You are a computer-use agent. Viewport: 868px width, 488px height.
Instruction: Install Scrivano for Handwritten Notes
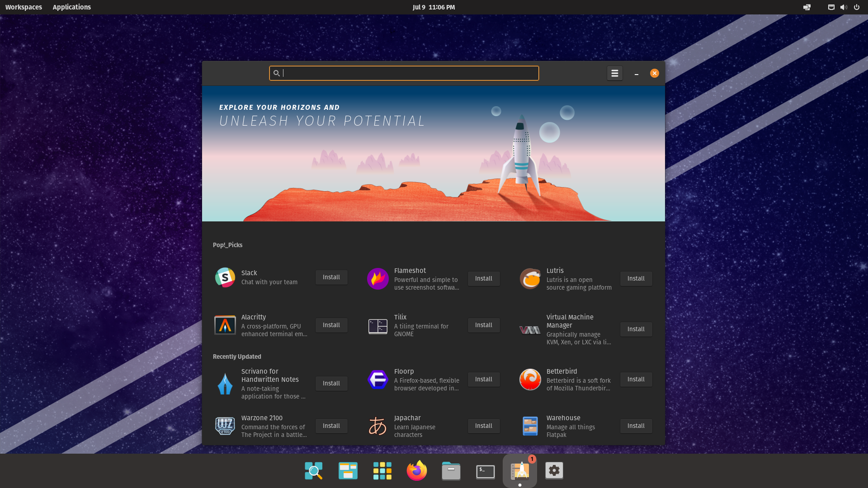tap(331, 384)
